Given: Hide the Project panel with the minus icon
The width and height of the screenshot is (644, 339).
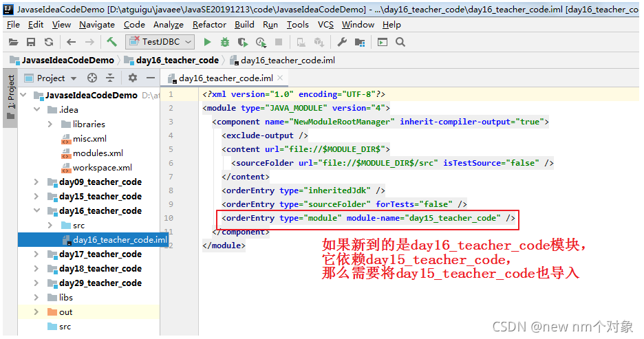Looking at the screenshot, I should (x=151, y=78).
